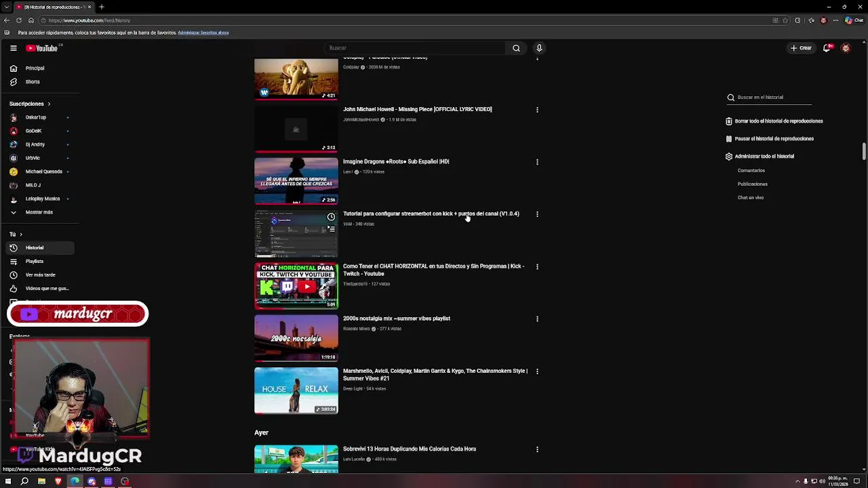
Task: Play the Imagine Dragons Roots thumbnail
Action: [x=296, y=181]
